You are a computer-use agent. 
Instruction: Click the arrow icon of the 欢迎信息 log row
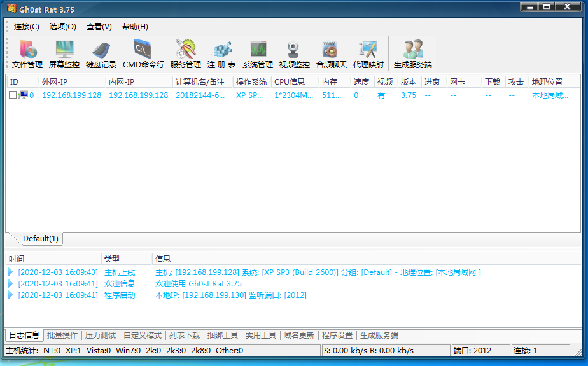pos(11,283)
